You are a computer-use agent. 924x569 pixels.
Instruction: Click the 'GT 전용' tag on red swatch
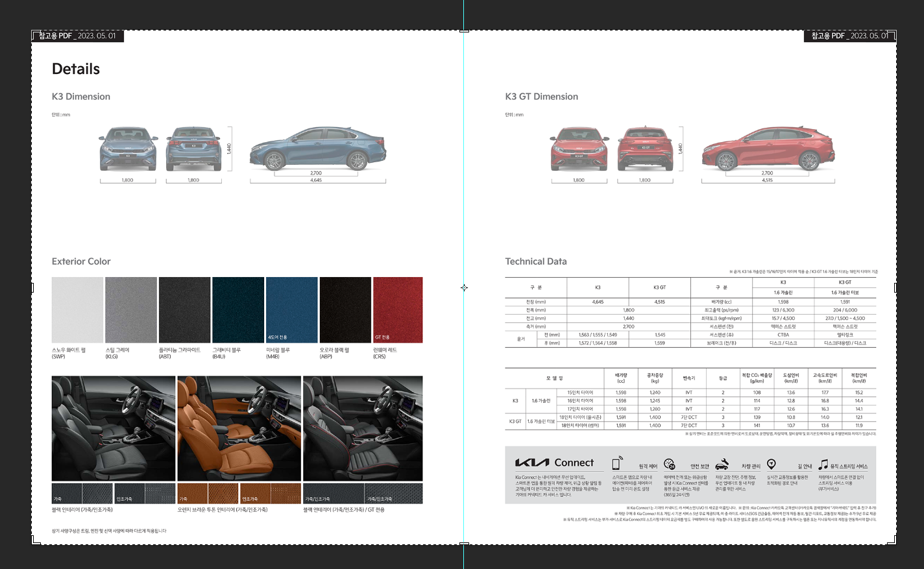[382, 337]
